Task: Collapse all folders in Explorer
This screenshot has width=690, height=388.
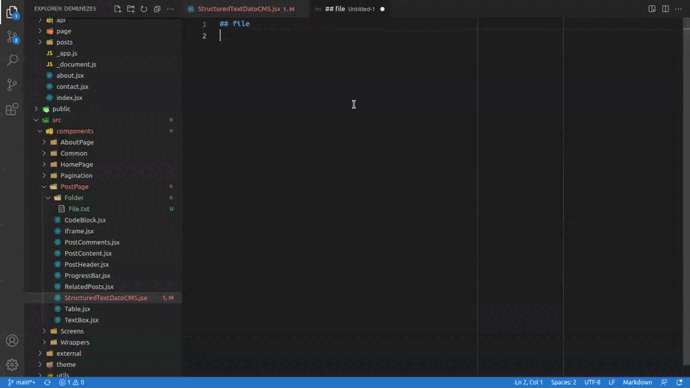Action: tap(157, 9)
